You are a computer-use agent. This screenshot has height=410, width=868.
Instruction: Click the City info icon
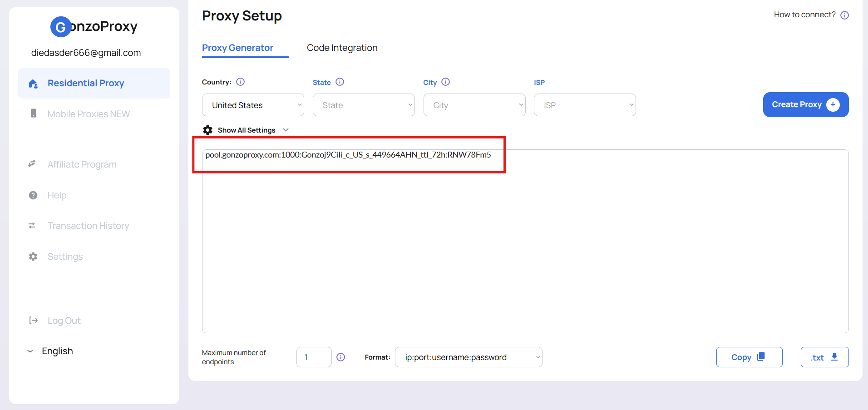coord(446,82)
